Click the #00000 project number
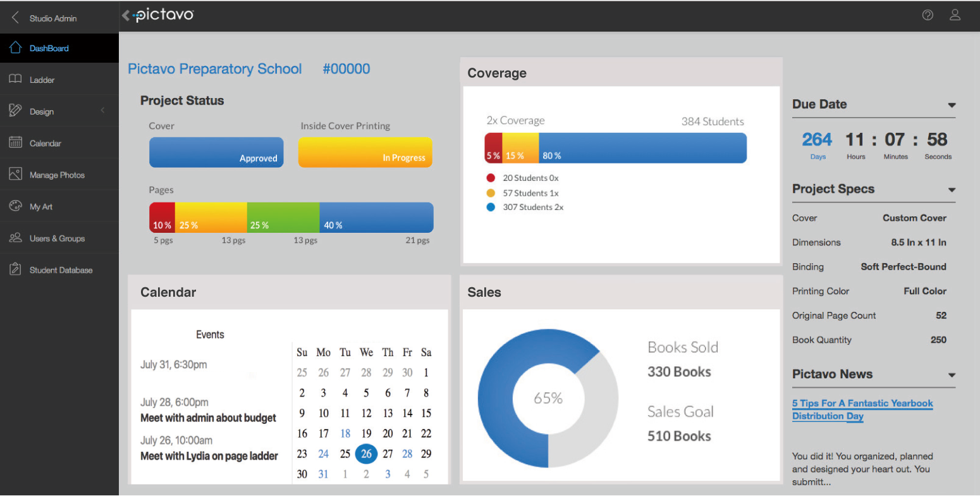 click(346, 69)
